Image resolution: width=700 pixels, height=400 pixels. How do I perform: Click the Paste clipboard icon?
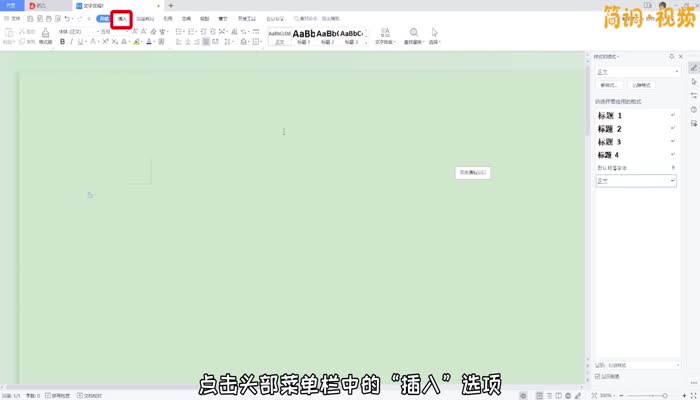(9, 33)
